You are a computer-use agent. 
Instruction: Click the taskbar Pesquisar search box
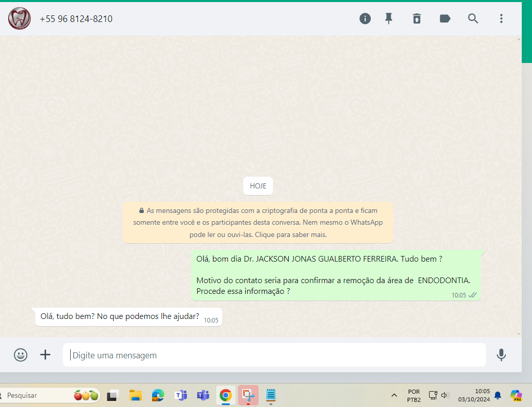pos(49,395)
